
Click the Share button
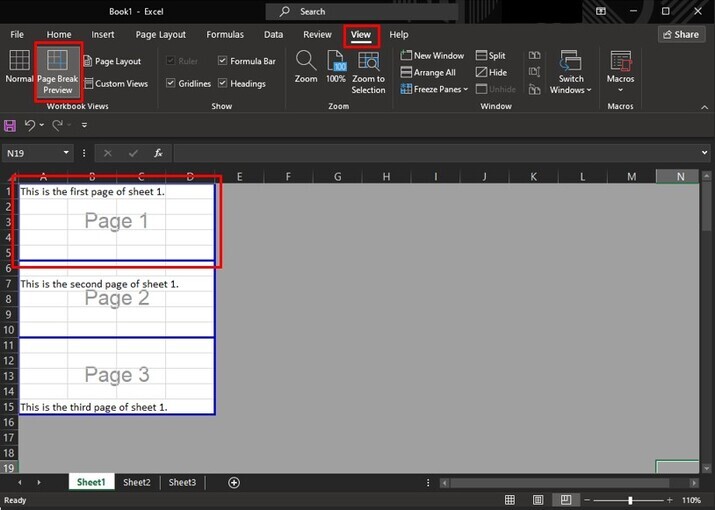pyautogui.click(x=681, y=34)
